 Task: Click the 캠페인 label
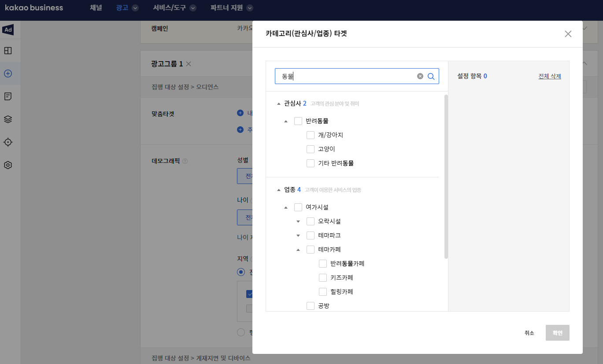pos(160,28)
